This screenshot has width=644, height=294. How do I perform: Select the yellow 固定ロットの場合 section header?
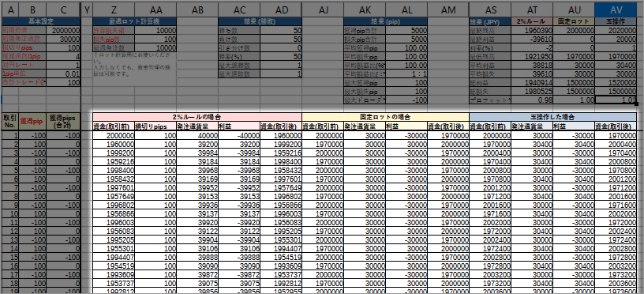click(x=385, y=117)
